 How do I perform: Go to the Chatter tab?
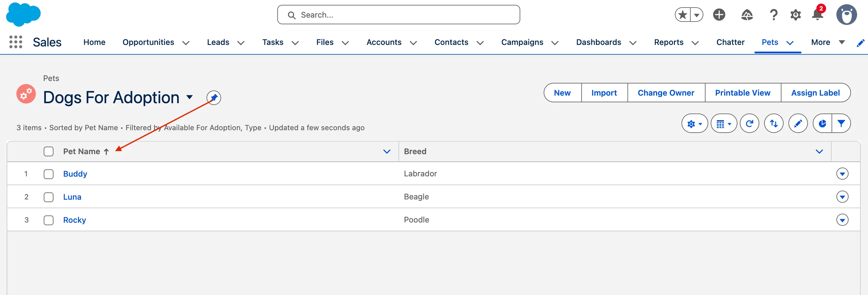(x=730, y=42)
